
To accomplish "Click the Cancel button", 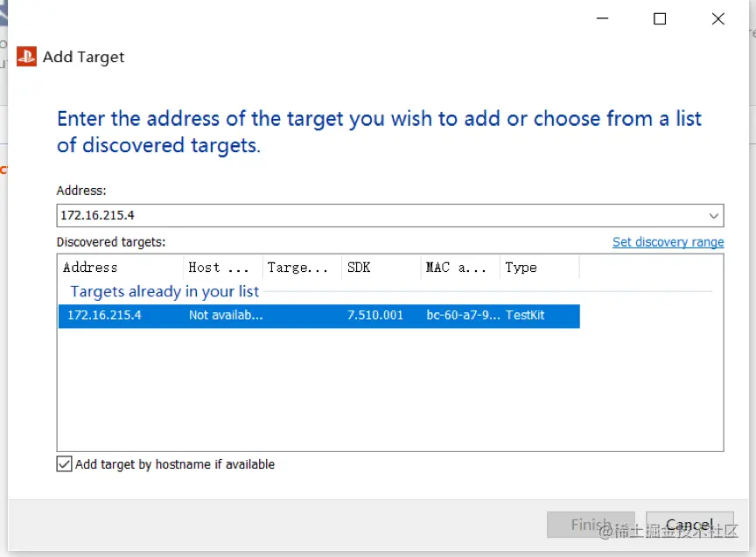I will 689,525.
